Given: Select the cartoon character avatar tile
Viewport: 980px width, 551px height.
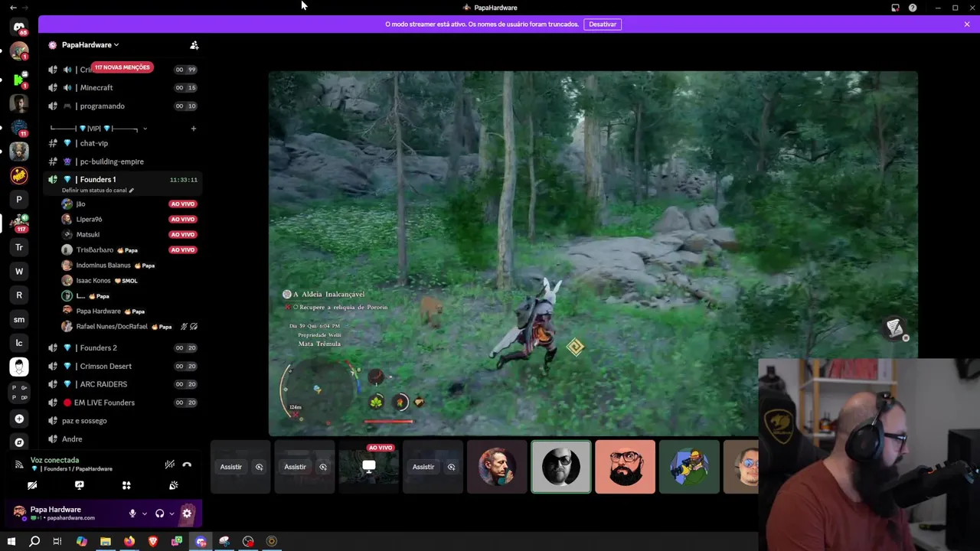Looking at the screenshot, I should click(x=689, y=467).
